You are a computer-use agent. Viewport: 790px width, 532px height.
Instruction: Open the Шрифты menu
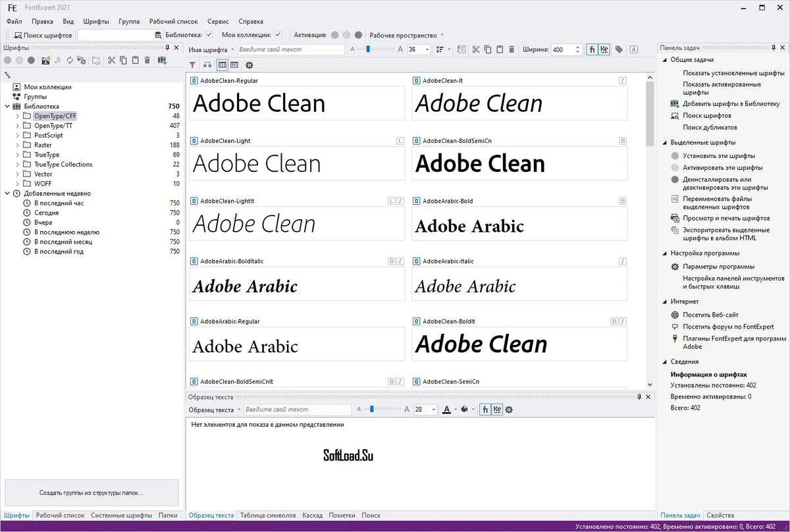click(96, 22)
